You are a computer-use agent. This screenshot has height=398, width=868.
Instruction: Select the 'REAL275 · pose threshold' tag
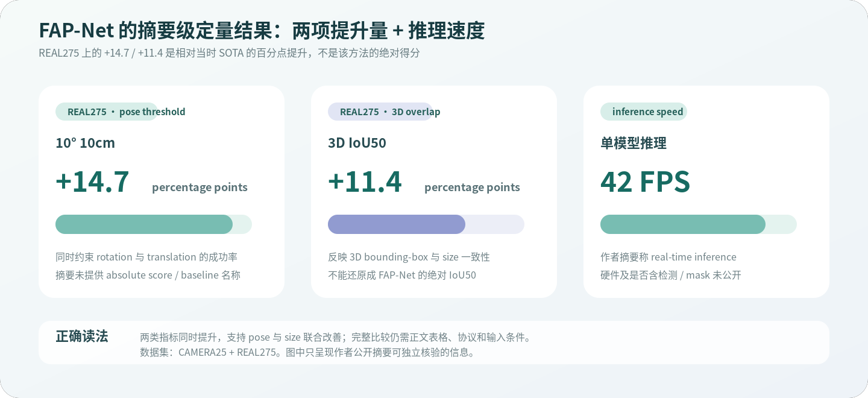(x=121, y=112)
